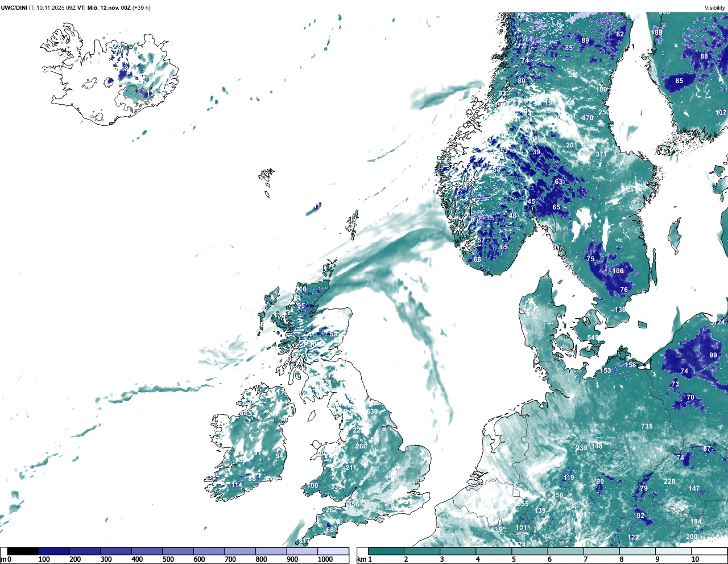Click the '1000' tick label in metre legend
Screen dimensions: 728x564
pyautogui.click(x=325, y=559)
